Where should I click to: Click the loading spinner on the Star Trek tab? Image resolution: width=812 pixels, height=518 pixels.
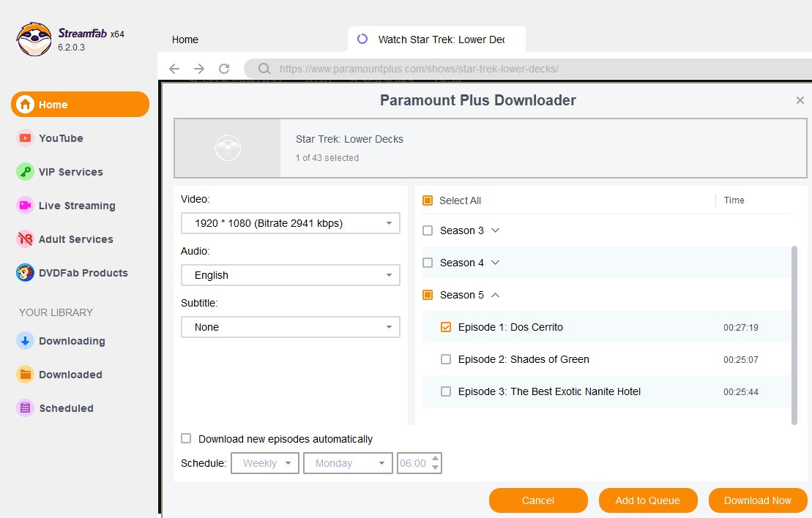(362, 39)
